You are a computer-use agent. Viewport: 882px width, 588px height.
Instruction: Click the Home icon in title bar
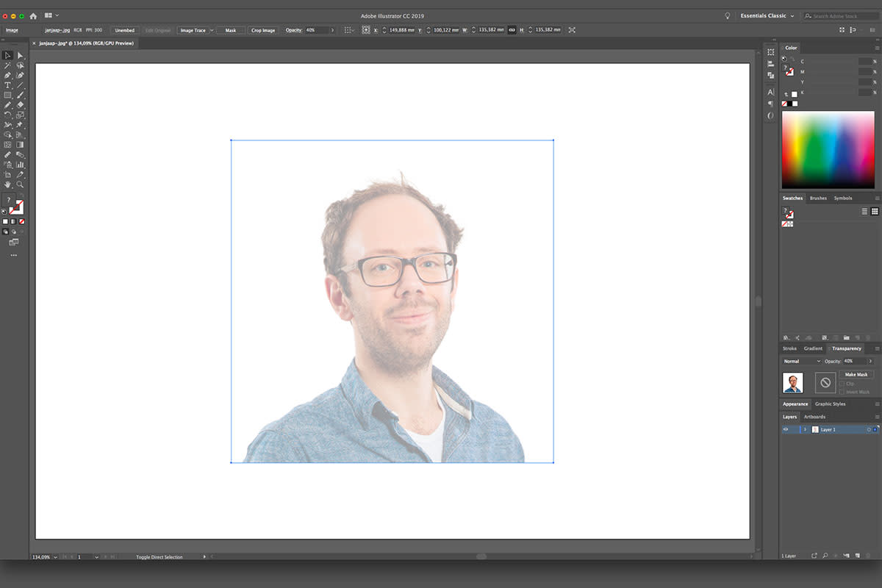pyautogui.click(x=33, y=15)
